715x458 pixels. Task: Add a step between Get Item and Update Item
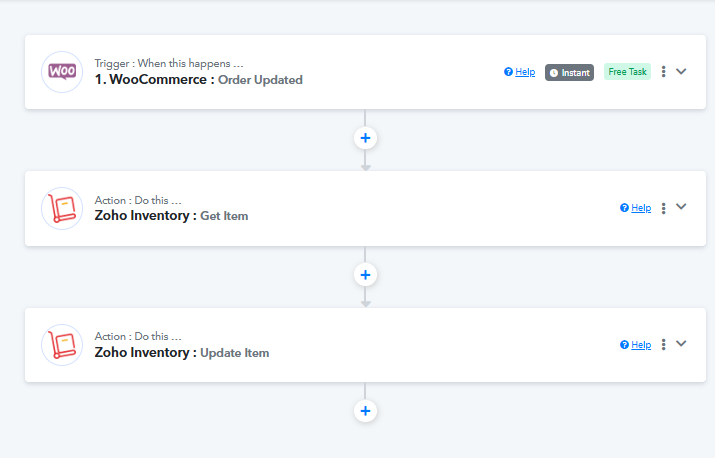365,275
